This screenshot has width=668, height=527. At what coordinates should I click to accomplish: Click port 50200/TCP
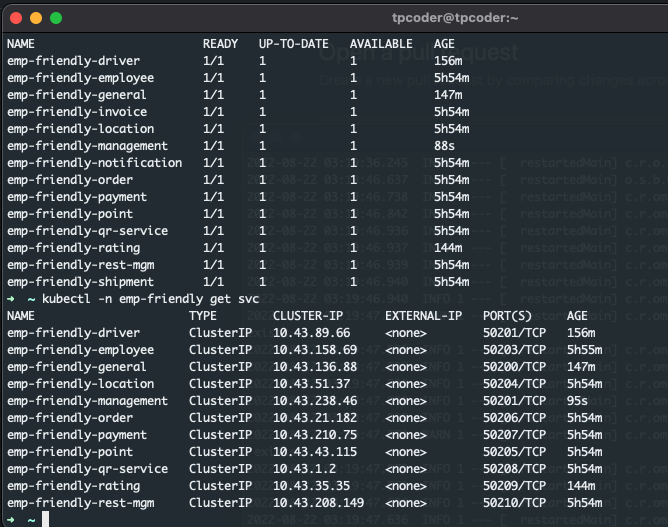[514, 367]
